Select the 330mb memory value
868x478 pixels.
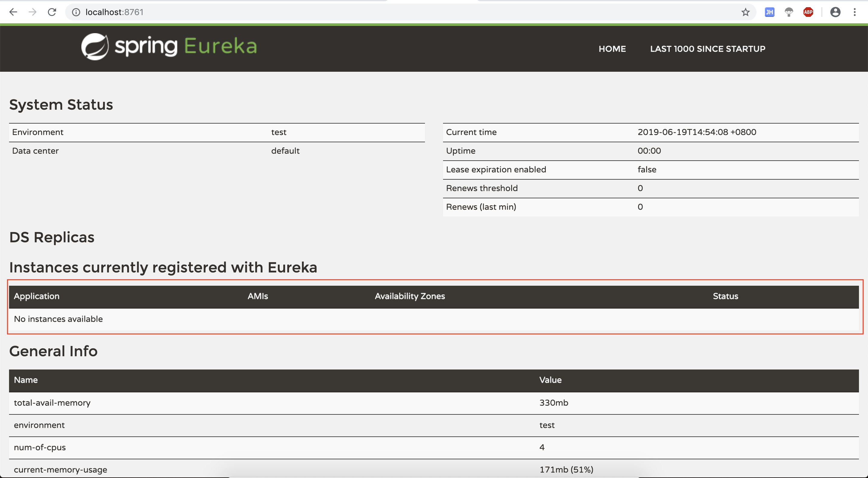(x=554, y=403)
